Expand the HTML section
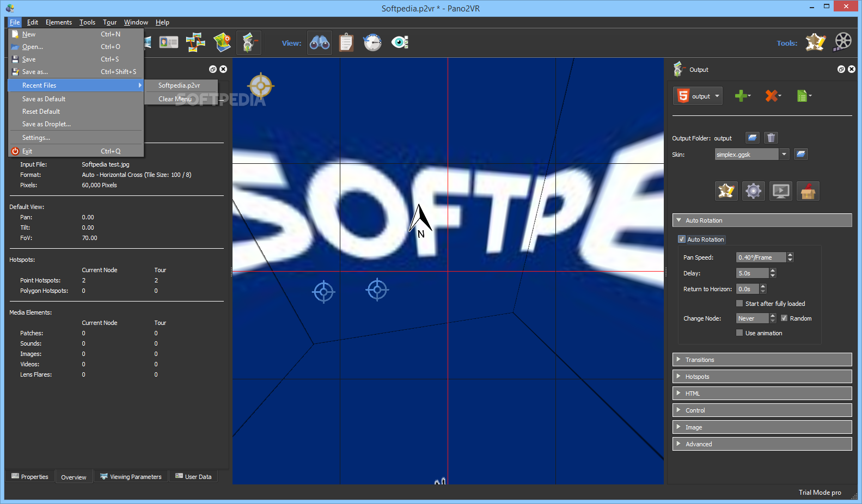Viewport: 862px width, 504px height. click(x=762, y=394)
